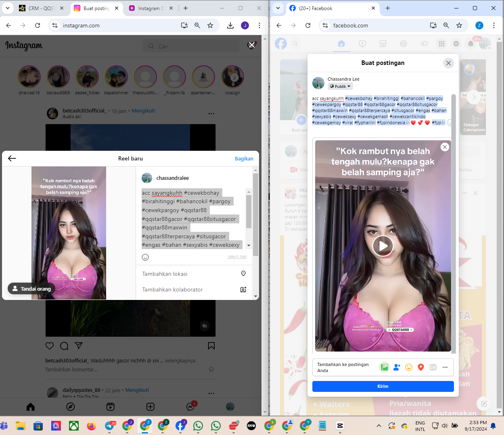Close the Buat postingan dialog
Viewport: 504px width, 435px height.
tap(448, 63)
